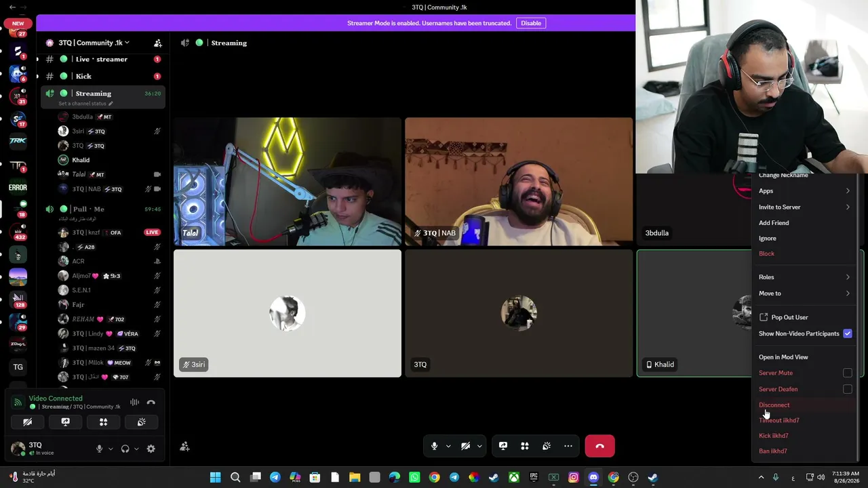Expand the 3TQ | Community .1k server dropdown

94,43
